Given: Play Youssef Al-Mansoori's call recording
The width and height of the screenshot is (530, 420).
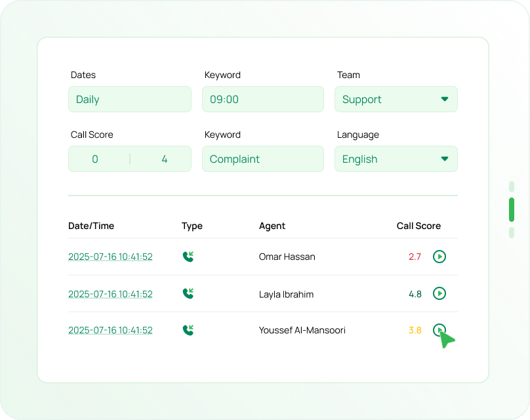Looking at the screenshot, I should [439, 329].
